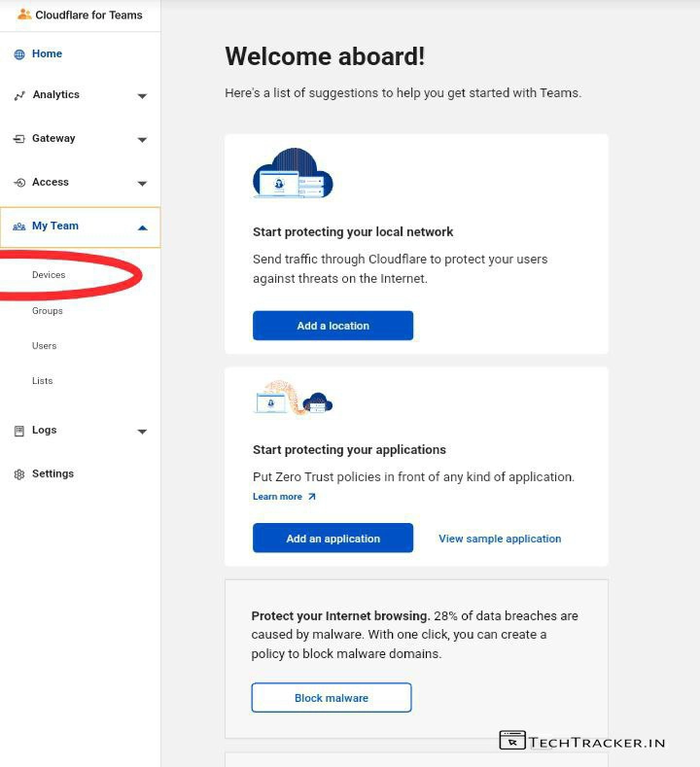Viewport: 700px width, 767px height.
Task: Click the Gateway arrow icon
Action: tap(19, 139)
